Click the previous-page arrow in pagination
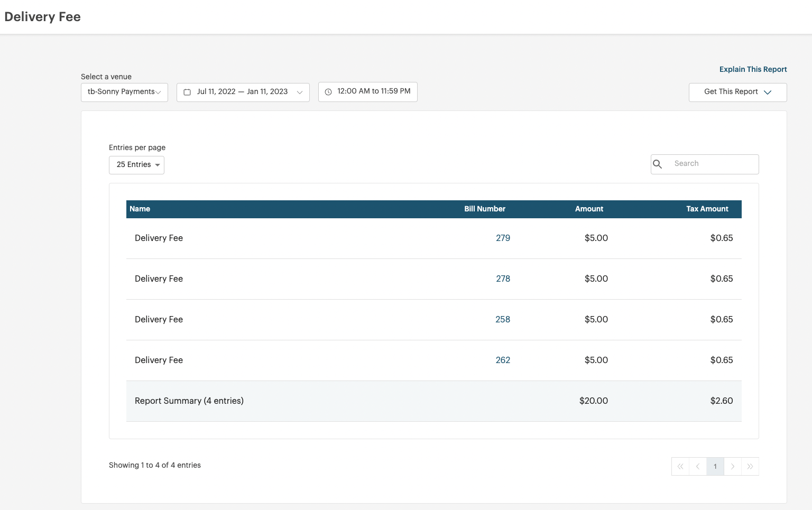Screen dimensions: 812x510 pos(697,466)
